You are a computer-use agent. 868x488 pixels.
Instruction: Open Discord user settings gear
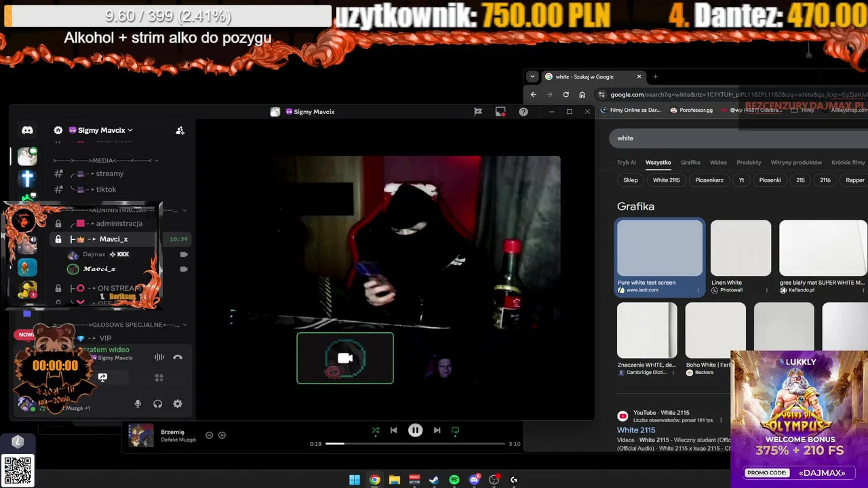click(x=178, y=404)
